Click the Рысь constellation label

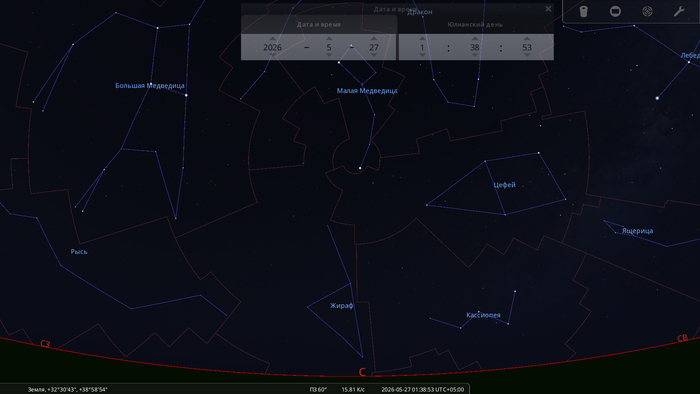[79, 252]
